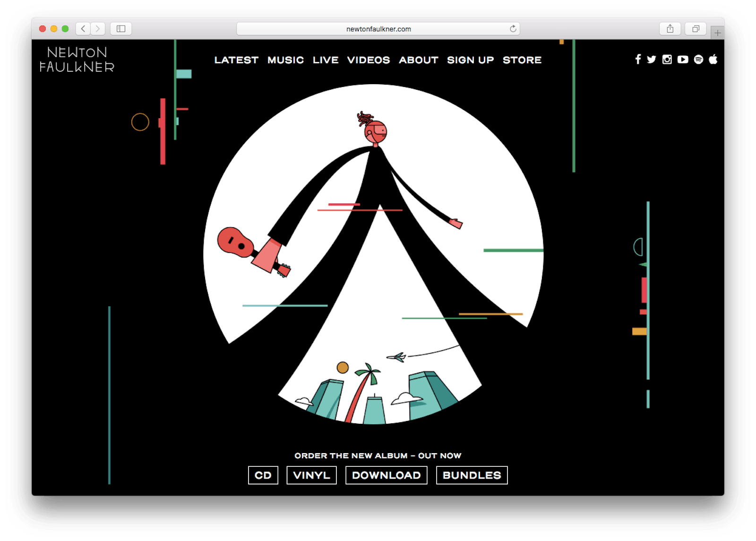Open the LATEST menu item
756x541 pixels.
[x=236, y=60]
